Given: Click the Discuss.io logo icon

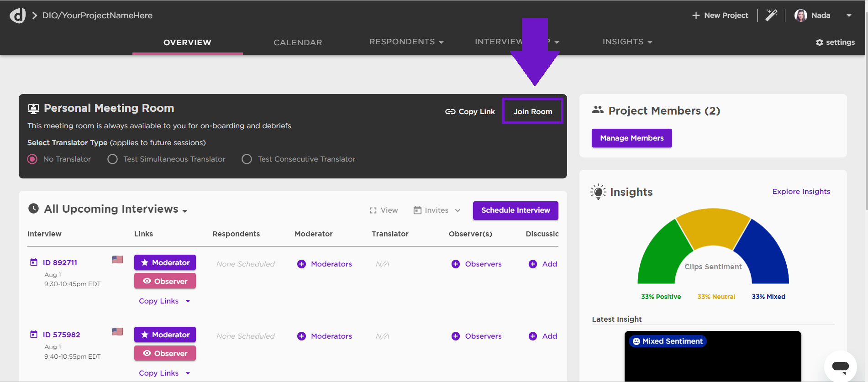Looking at the screenshot, I should (18, 16).
